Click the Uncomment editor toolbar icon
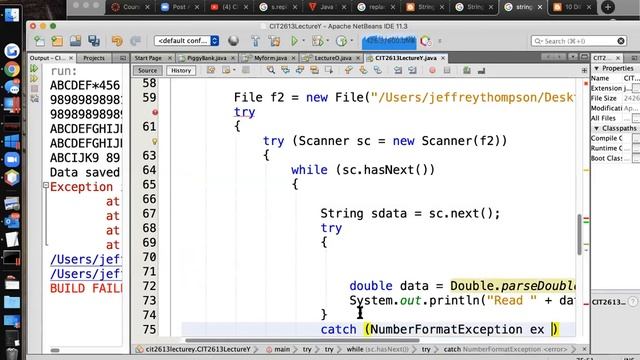The height and width of the screenshot is (360, 640). (x=482, y=71)
